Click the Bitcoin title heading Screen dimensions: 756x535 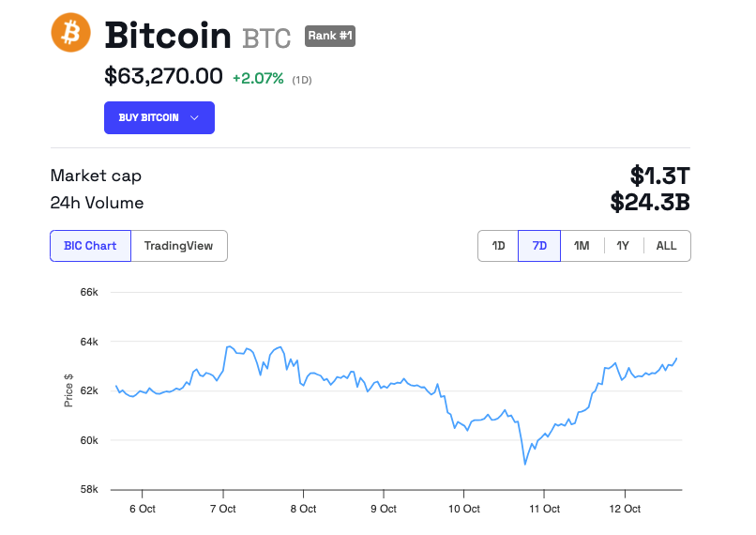tap(168, 36)
